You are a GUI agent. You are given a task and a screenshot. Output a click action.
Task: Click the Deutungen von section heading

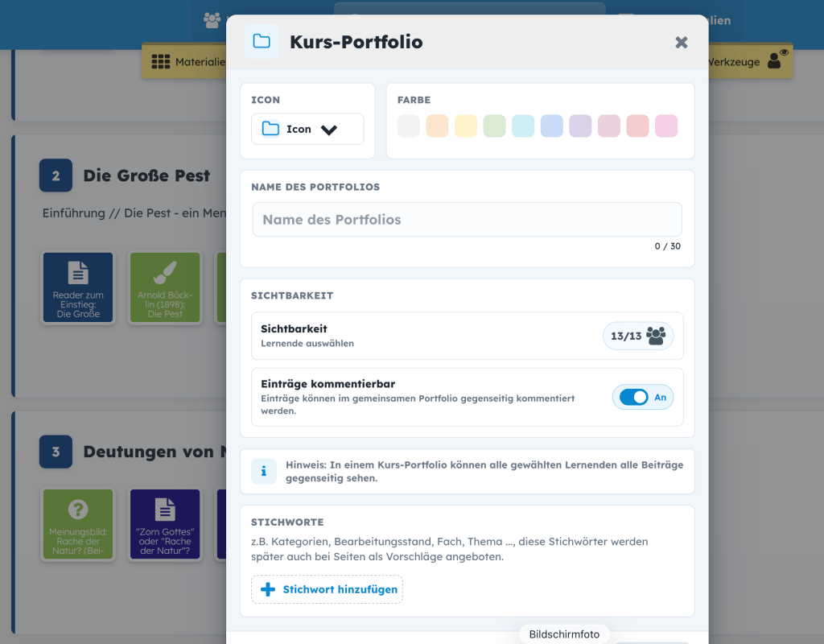click(x=155, y=452)
